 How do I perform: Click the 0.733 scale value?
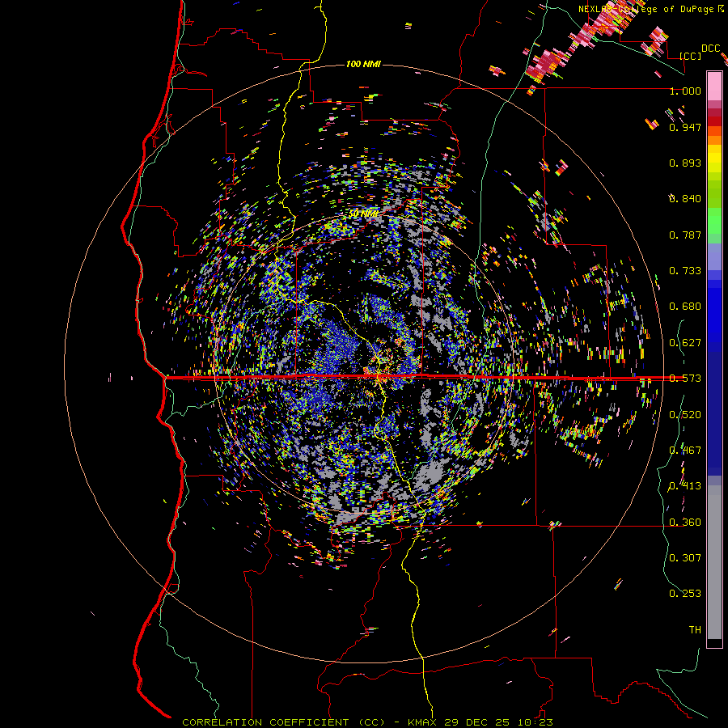tap(685, 271)
